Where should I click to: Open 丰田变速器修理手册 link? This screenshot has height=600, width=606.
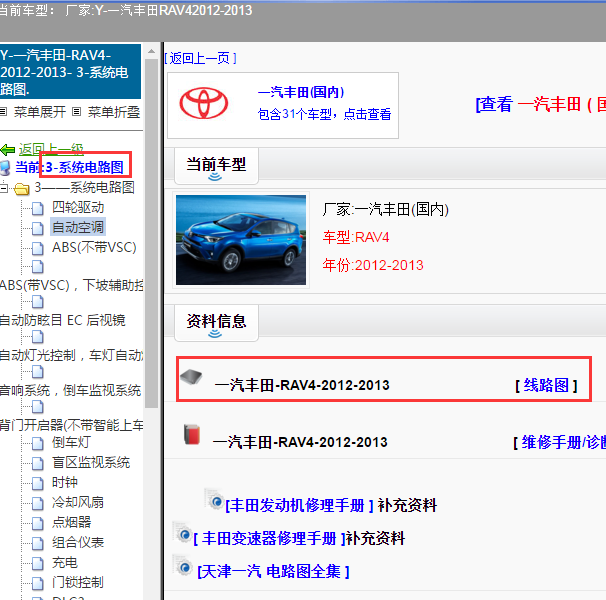click(x=269, y=539)
